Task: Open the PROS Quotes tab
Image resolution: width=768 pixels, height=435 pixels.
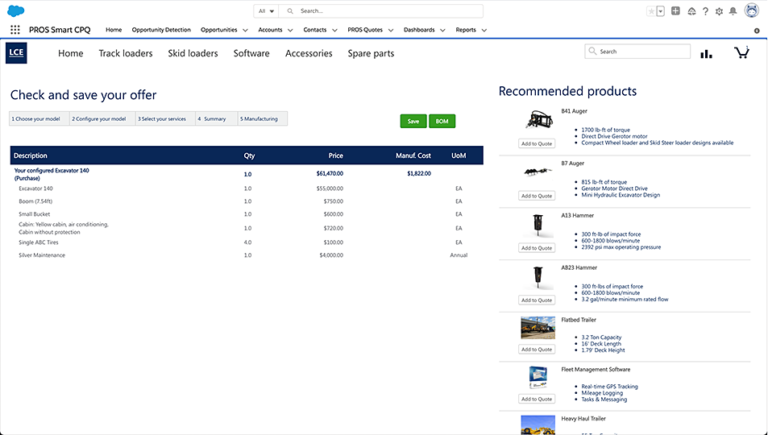Action: tap(365, 30)
